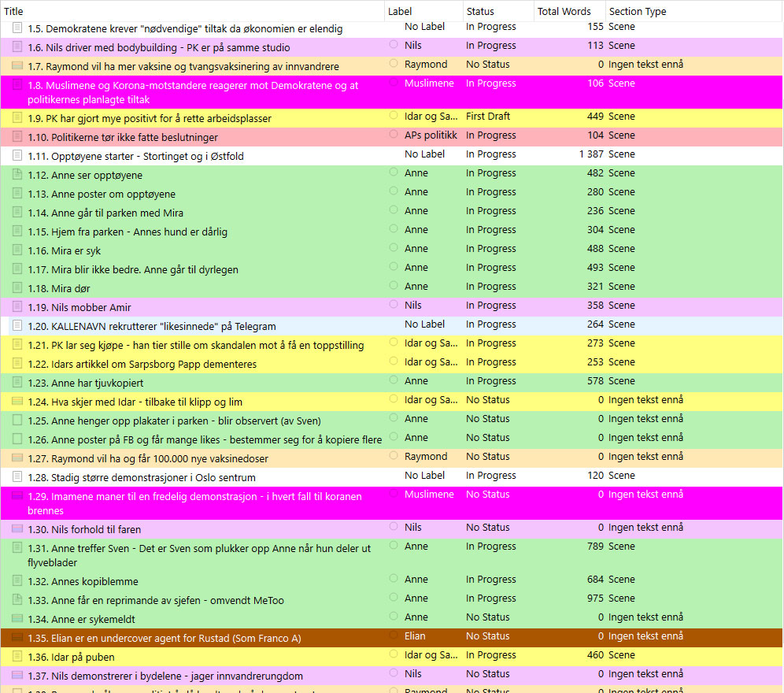784x693 pixels.
Task: Select the icon beside 1.22 Idars artikkel om Sarpsborg Papp
Action: (17, 364)
